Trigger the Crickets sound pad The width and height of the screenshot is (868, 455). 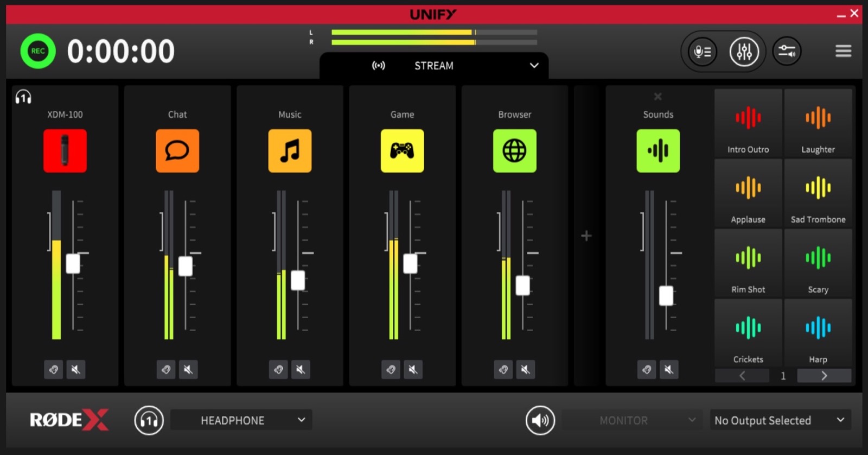coord(748,333)
